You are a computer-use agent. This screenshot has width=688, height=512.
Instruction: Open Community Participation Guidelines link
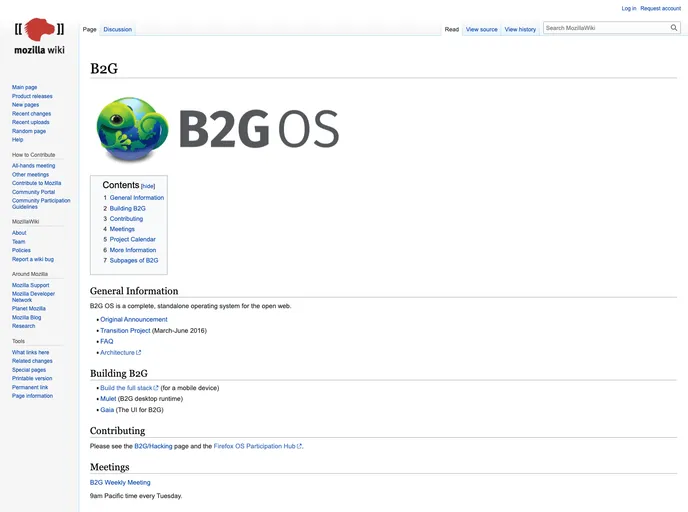41,204
